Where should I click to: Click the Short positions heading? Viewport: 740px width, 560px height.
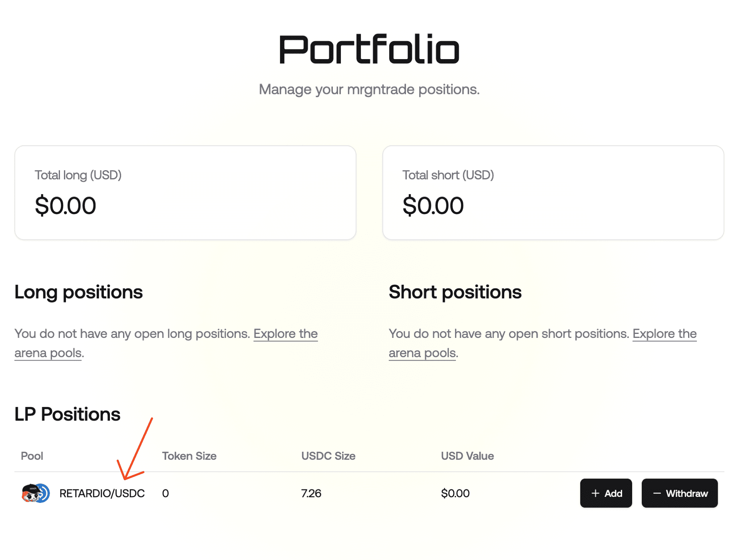455,292
